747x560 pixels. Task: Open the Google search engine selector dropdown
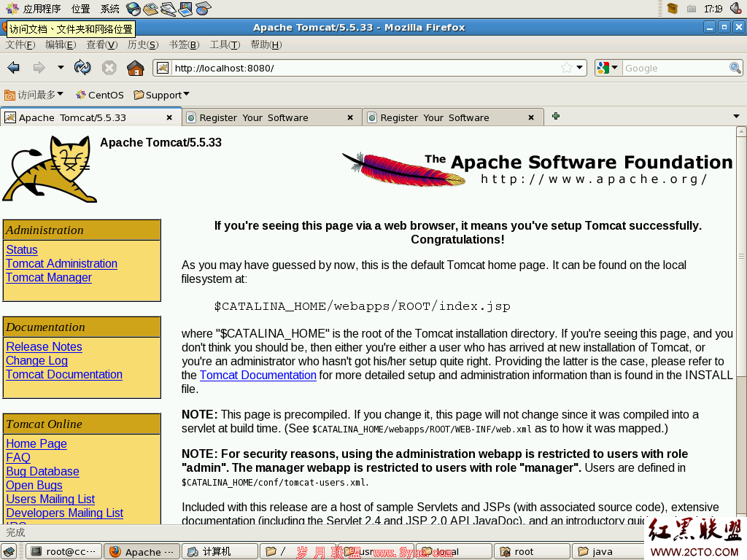(x=608, y=68)
